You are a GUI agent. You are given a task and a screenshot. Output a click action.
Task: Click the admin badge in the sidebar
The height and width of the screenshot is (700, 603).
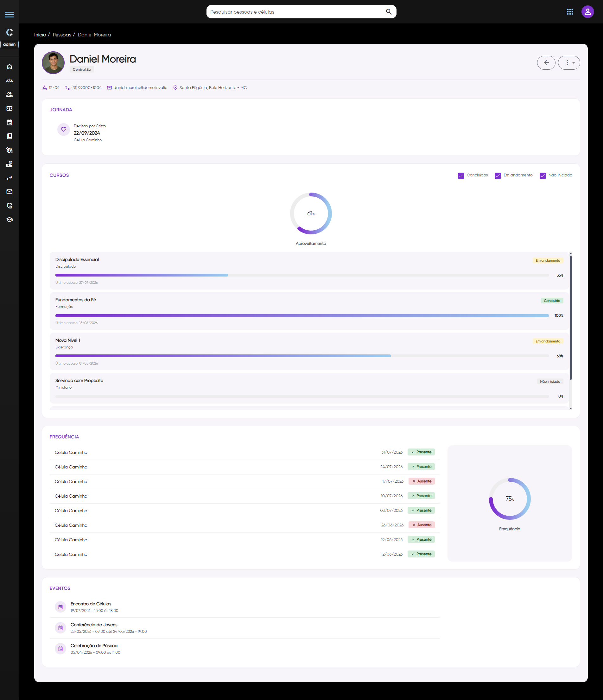[10, 44]
